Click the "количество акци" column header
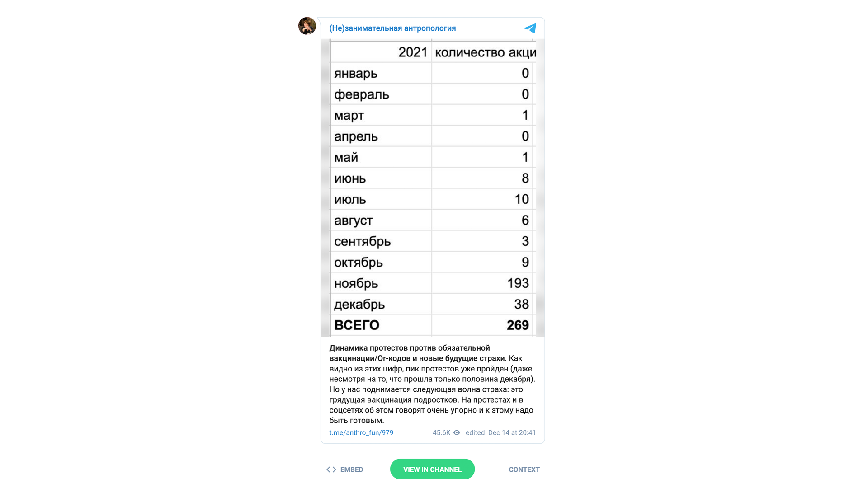This screenshot has width=868, height=488. [x=485, y=52]
